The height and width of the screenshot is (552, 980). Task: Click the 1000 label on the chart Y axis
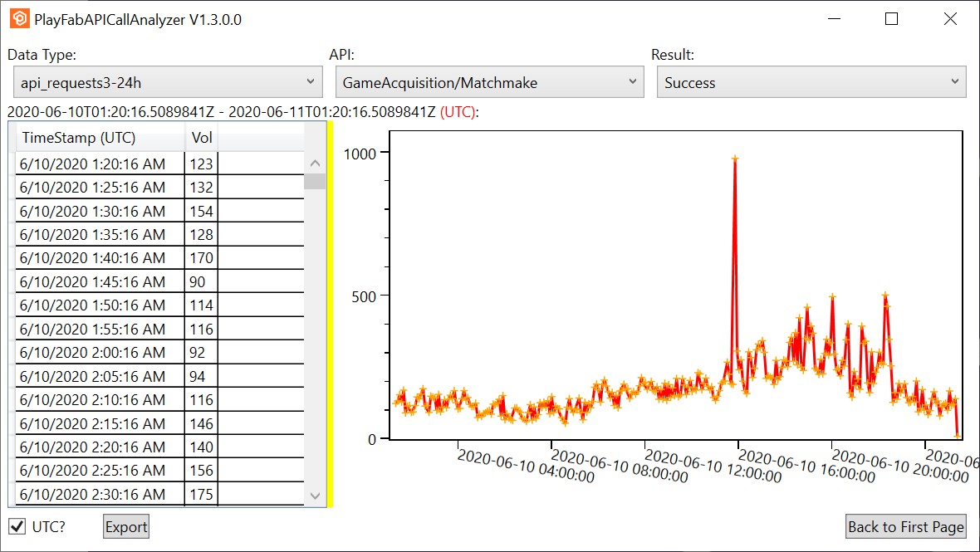360,154
